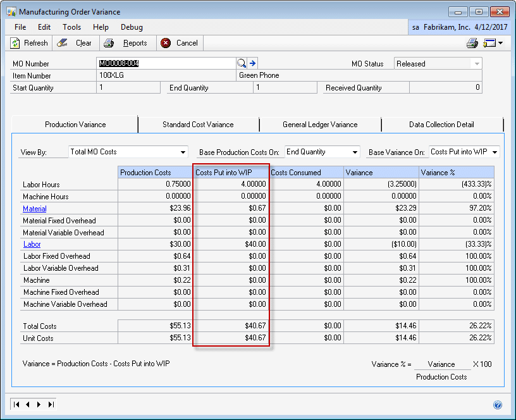Switch to the Standard Cost Variance tab
The width and height of the screenshot is (516, 420).
click(x=198, y=125)
